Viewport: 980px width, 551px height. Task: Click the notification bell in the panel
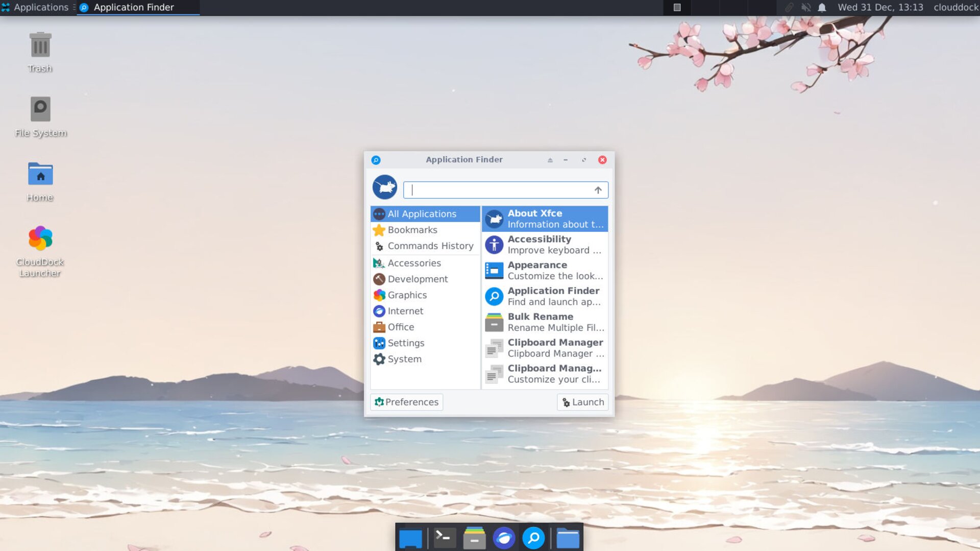[x=822, y=8]
